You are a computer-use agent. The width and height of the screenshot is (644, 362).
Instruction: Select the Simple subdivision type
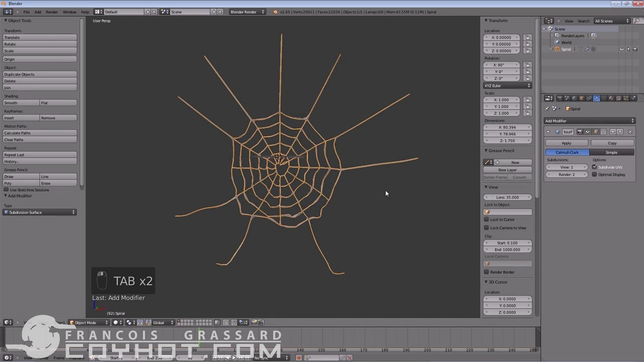[611, 152]
